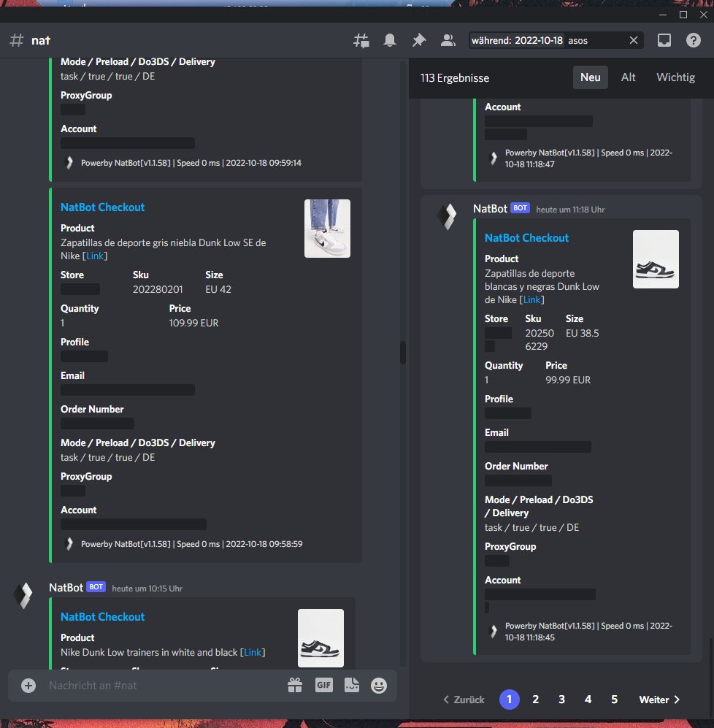This screenshot has height=728, width=714.
Task: Open the gift Nitro icon
Action: (295, 686)
